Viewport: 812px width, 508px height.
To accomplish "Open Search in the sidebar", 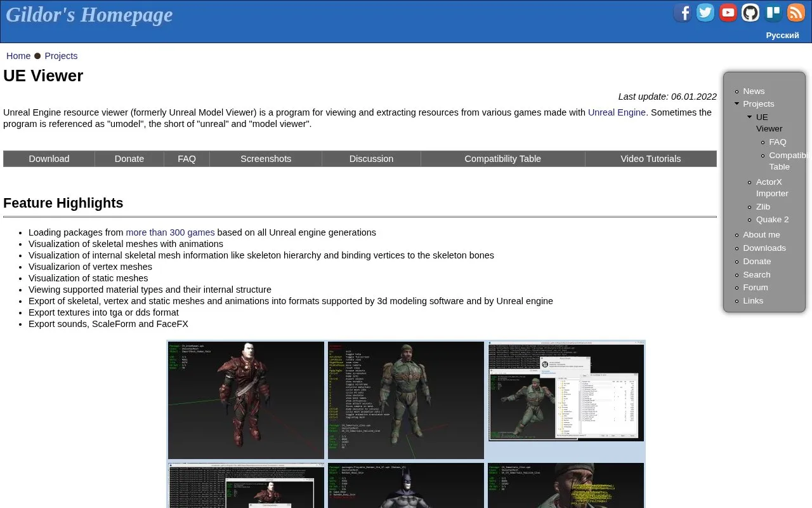I will (757, 274).
